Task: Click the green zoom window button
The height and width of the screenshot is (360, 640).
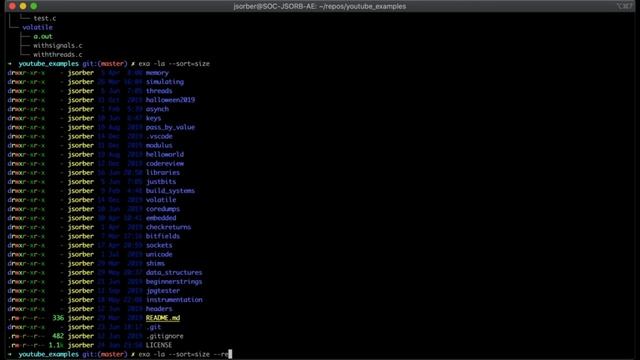Action: click(x=33, y=6)
